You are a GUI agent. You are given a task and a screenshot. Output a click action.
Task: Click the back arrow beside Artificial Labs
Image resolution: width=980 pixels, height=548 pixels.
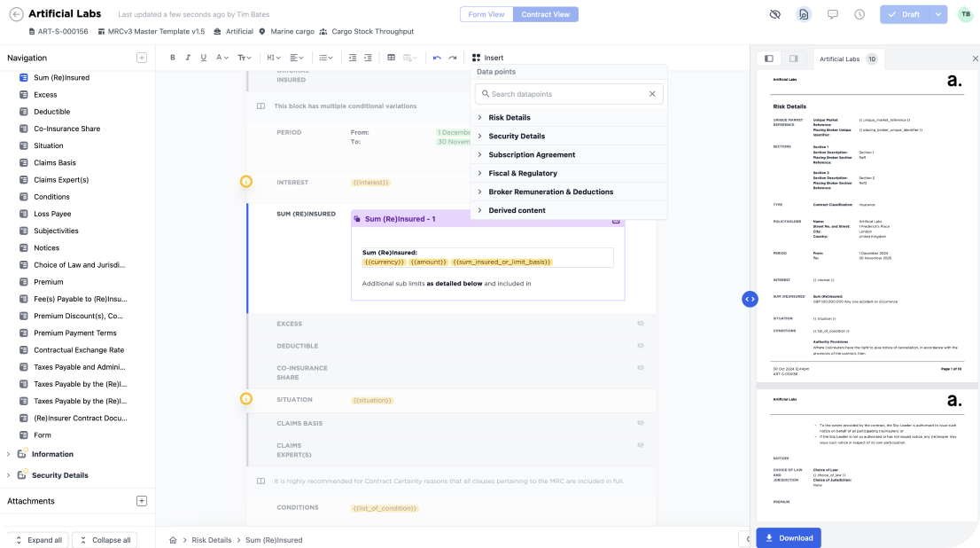[16, 14]
